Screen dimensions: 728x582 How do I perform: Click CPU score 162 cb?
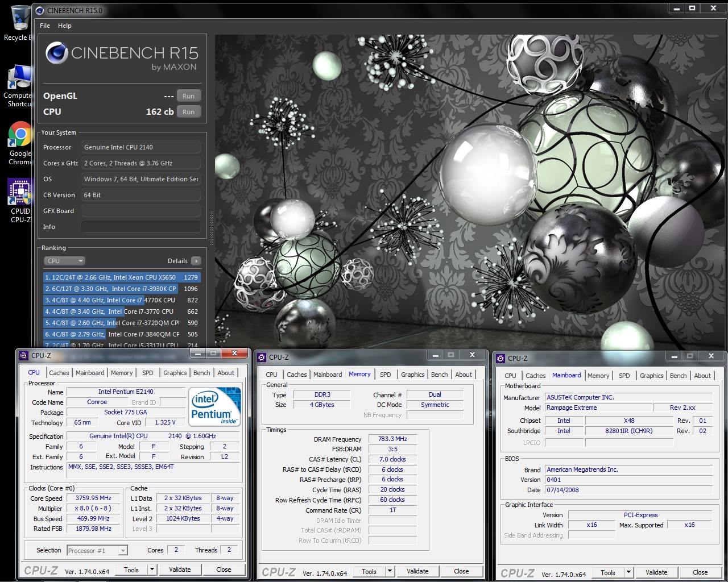tap(160, 112)
